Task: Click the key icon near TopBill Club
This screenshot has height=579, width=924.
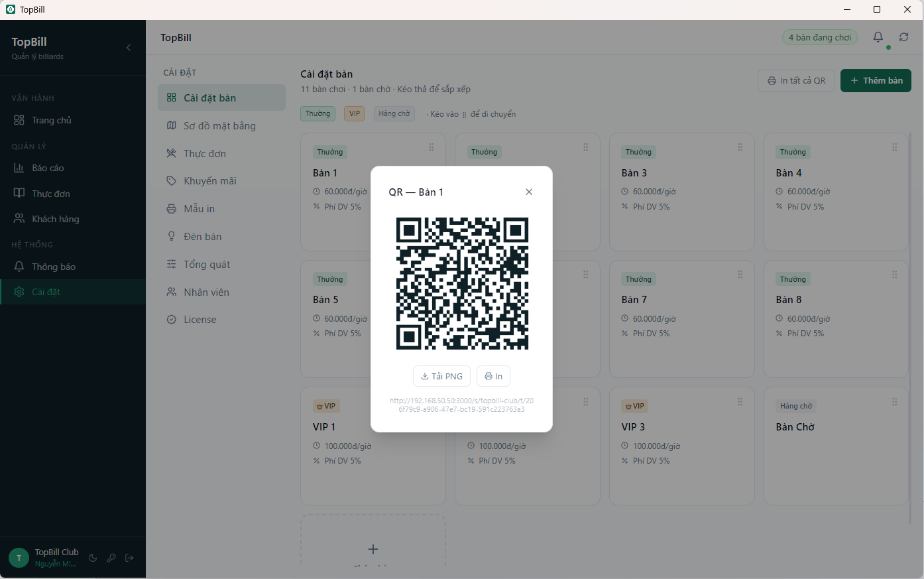Action: click(111, 558)
